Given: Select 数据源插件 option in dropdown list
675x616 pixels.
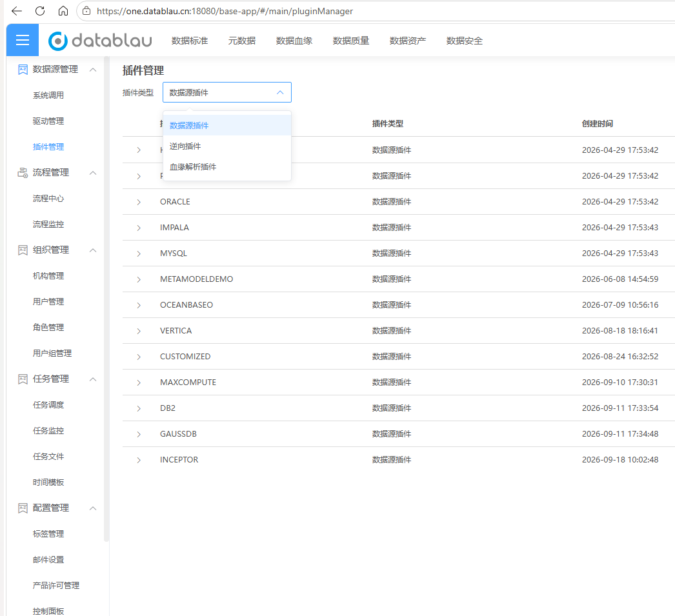Looking at the screenshot, I should pyautogui.click(x=227, y=126).
